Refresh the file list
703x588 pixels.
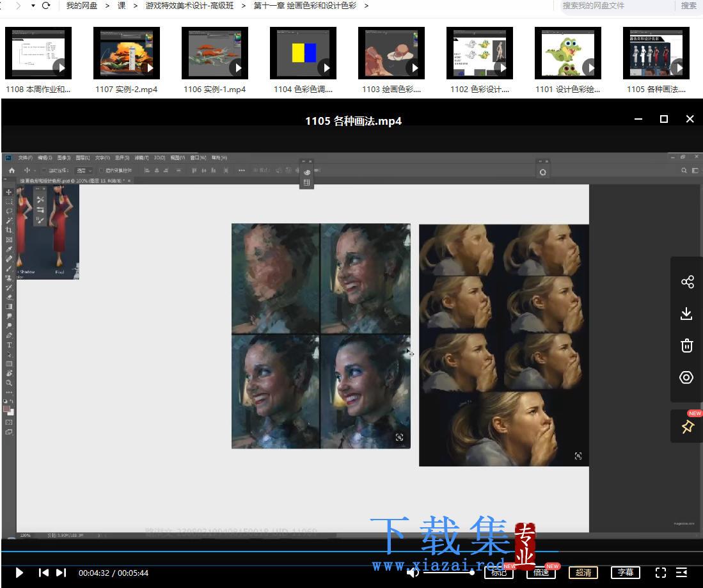pos(45,6)
